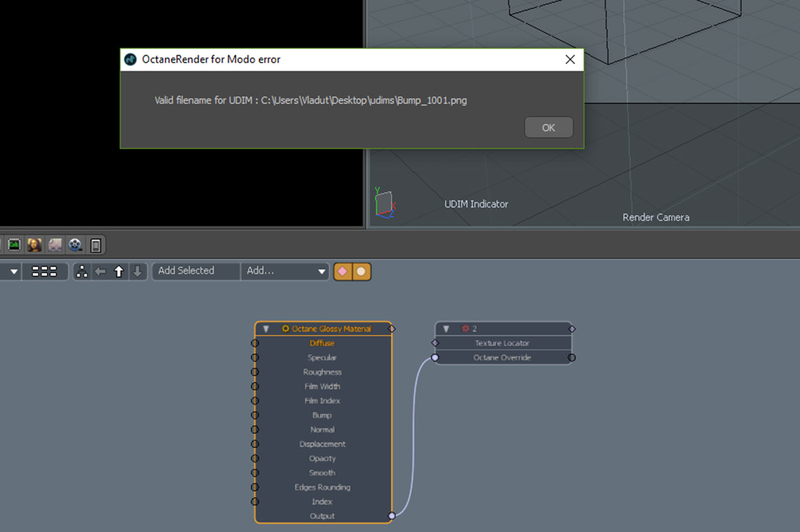Open the grid layout options button
The width and height of the screenshot is (800, 532).
pyautogui.click(x=44, y=272)
